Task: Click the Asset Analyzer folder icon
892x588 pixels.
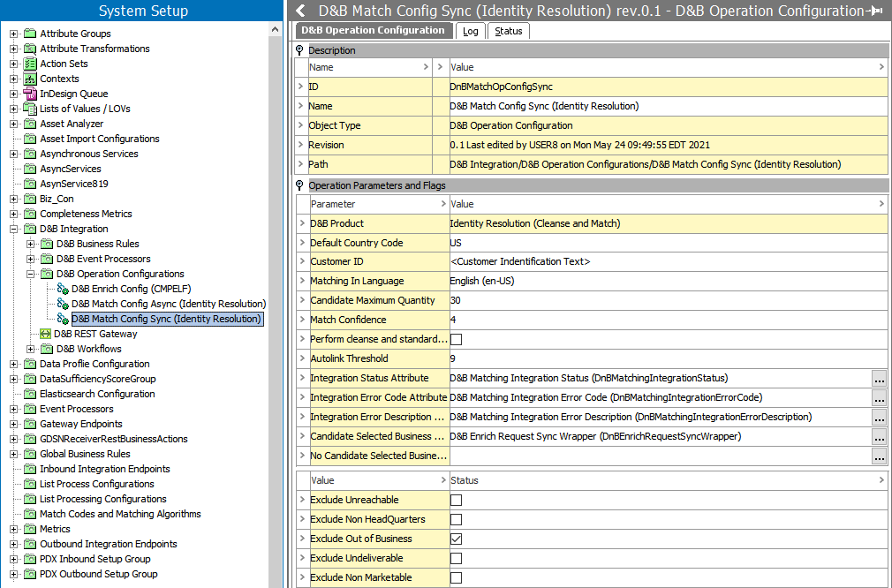Action: (x=30, y=124)
